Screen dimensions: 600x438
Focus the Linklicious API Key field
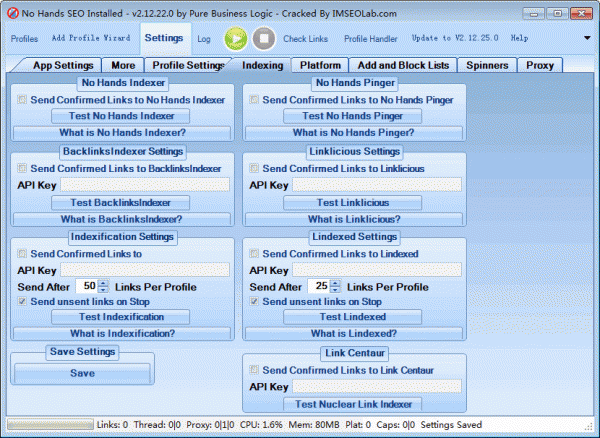[x=377, y=185]
